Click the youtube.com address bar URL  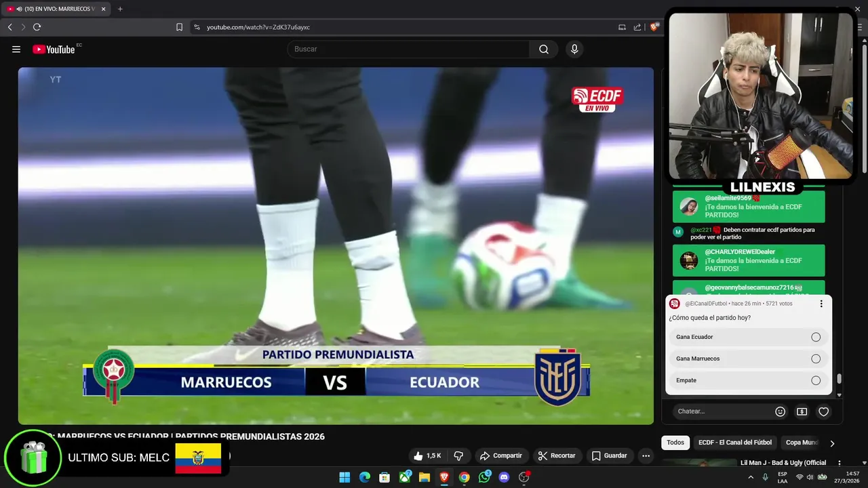point(258,27)
